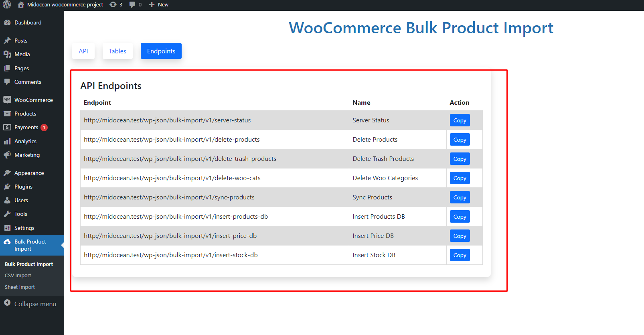Screen dimensions: 644x335
Task: Open Sheet Import submenu item
Action: (x=20, y=287)
